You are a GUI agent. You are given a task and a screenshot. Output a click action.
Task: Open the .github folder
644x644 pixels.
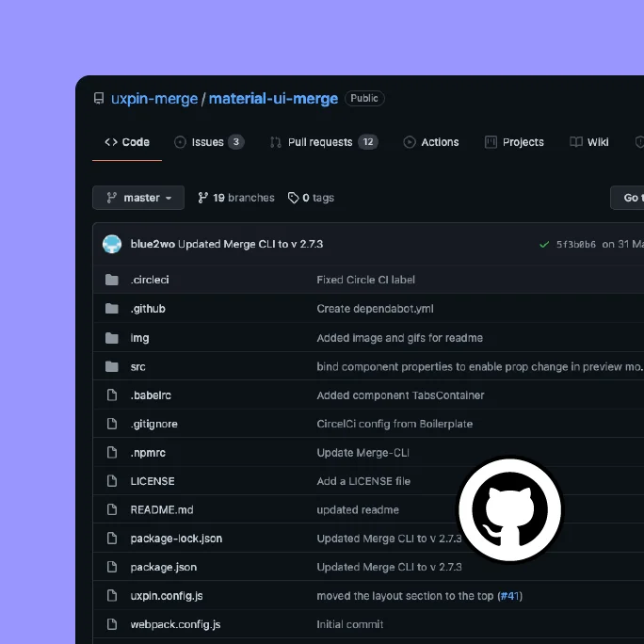point(148,309)
